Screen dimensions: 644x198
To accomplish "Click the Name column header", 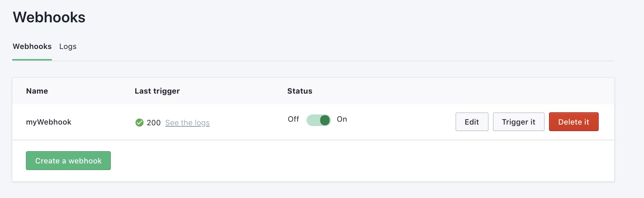I will pyautogui.click(x=37, y=91).
